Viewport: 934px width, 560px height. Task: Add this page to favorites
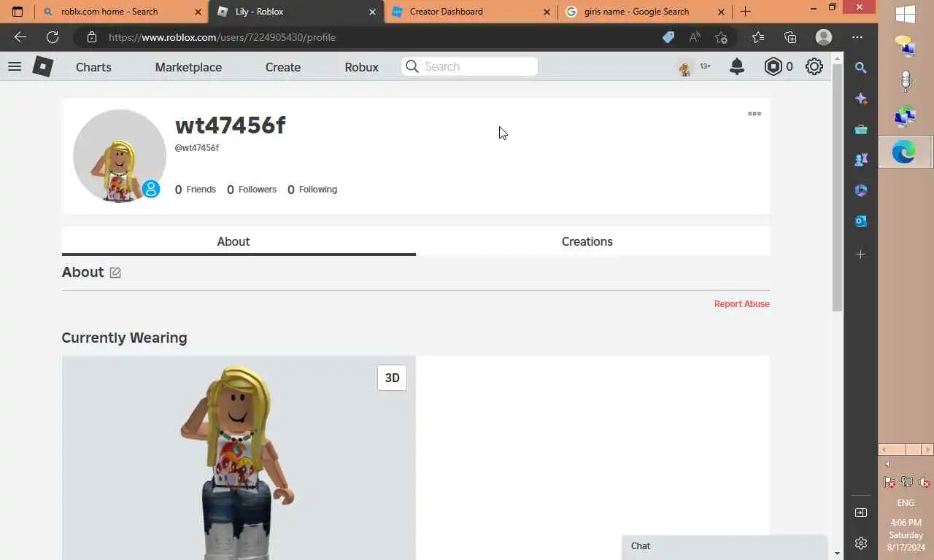(x=721, y=37)
